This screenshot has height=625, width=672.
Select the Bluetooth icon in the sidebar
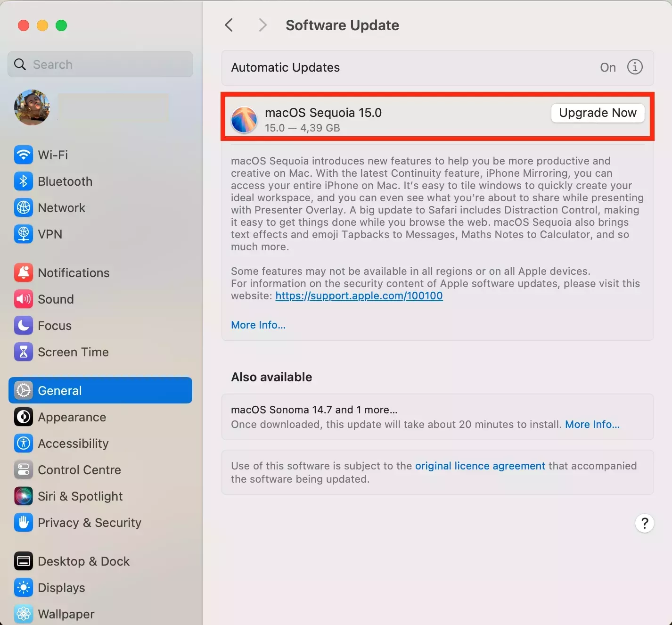(23, 181)
